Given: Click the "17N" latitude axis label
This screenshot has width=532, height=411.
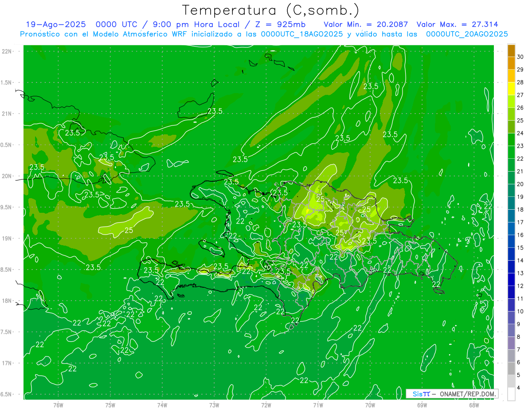Looking at the screenshot, I should coord(7,363).
